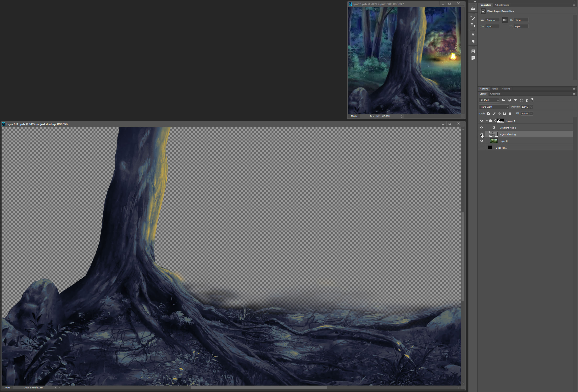This screenshot has height=392, width=578.
Task: Click the lock all padlock icon
Action: (x=510, y=114)
